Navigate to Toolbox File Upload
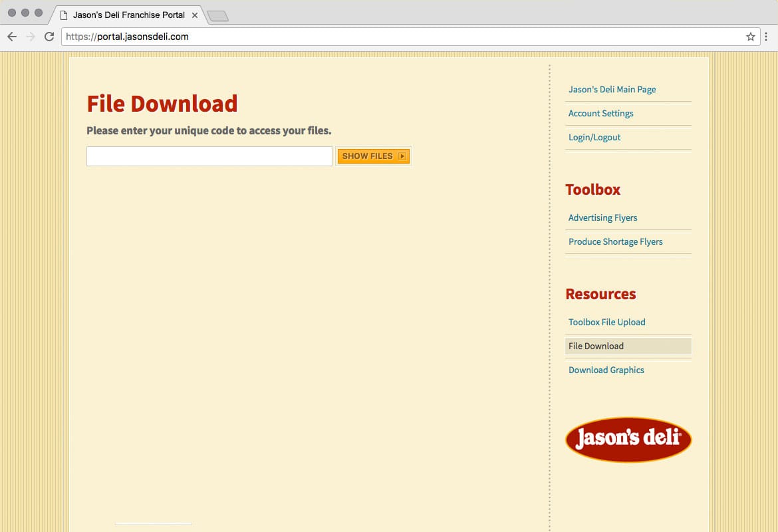 (606, 322)
